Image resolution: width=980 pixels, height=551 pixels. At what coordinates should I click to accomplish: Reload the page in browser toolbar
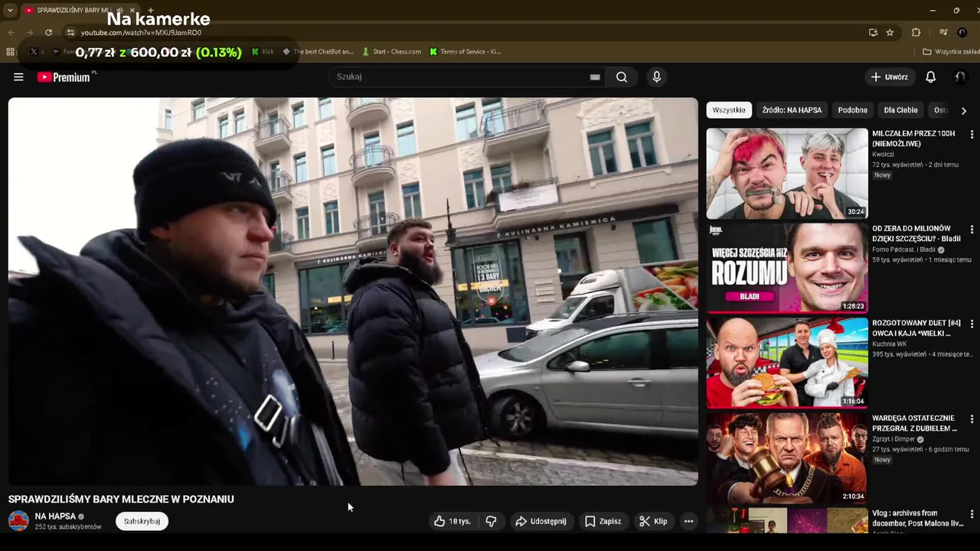point(48,32)
